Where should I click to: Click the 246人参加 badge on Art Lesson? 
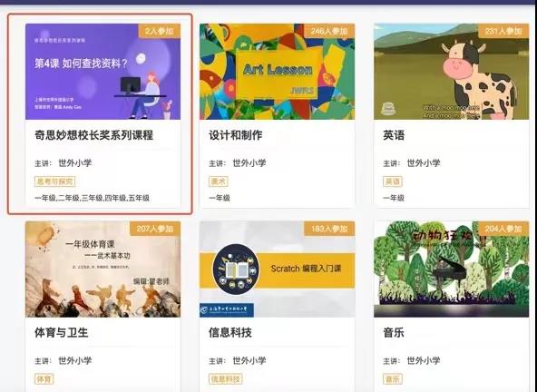(329, 31)
